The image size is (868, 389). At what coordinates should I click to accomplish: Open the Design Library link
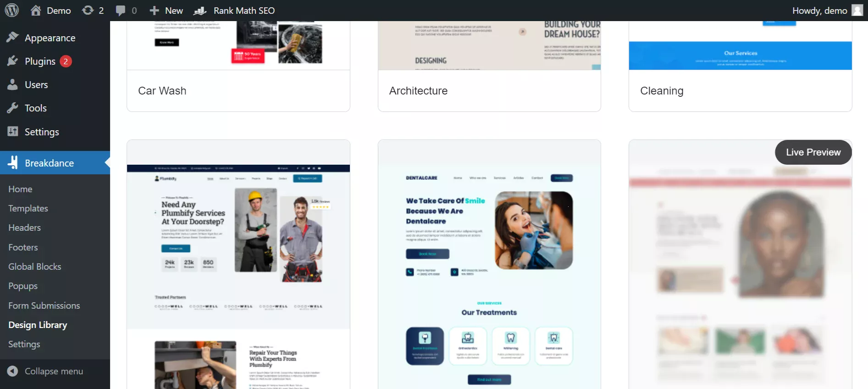[38, 325]
